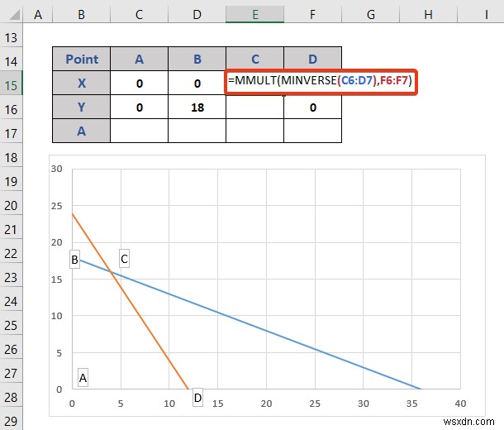This screenshot has height=430, width=504.
Task: Select column E header
Action: [x=255, y=15]
